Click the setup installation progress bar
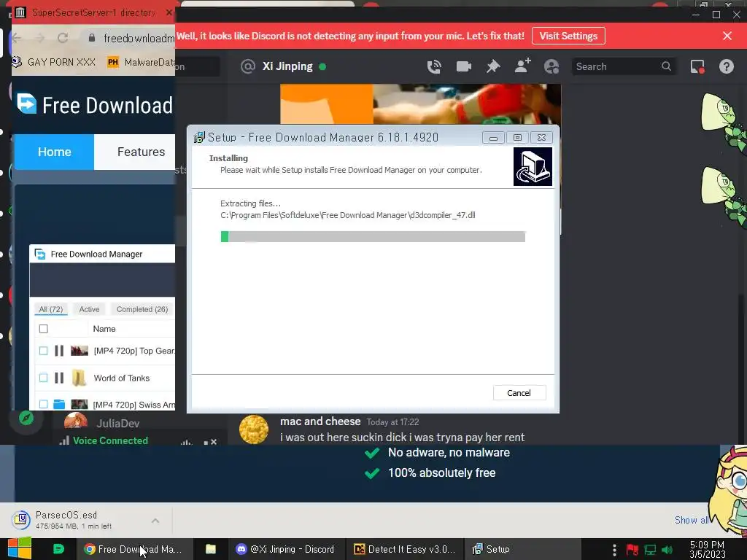This screenshot has width=747, height=560. [x=373, y=237]
